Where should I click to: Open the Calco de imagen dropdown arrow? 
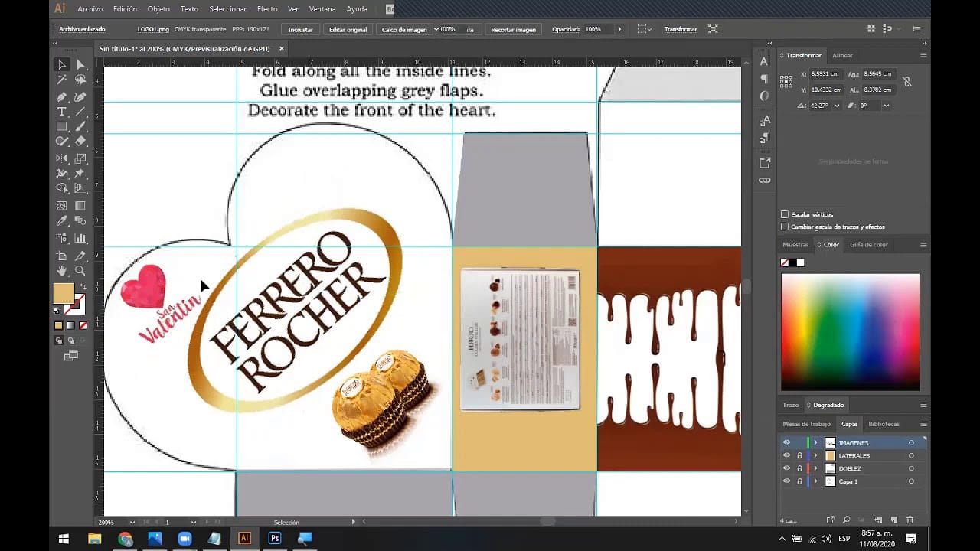pos(436,29)
